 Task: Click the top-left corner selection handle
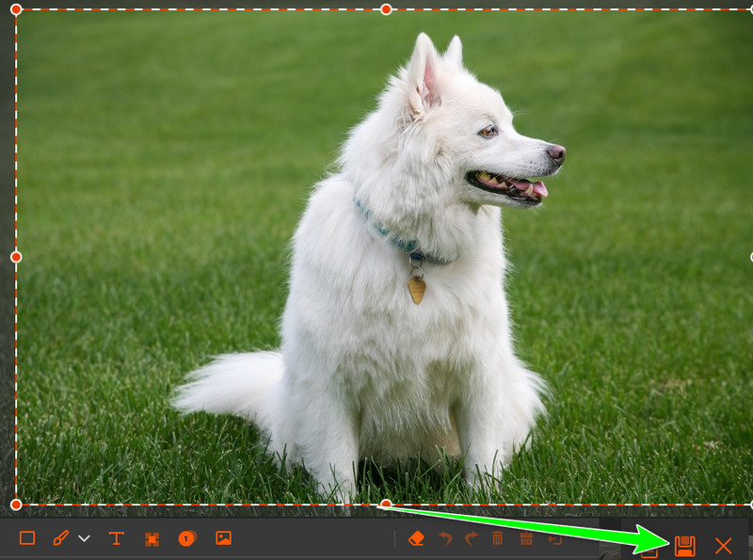click(x=16, y=9)
